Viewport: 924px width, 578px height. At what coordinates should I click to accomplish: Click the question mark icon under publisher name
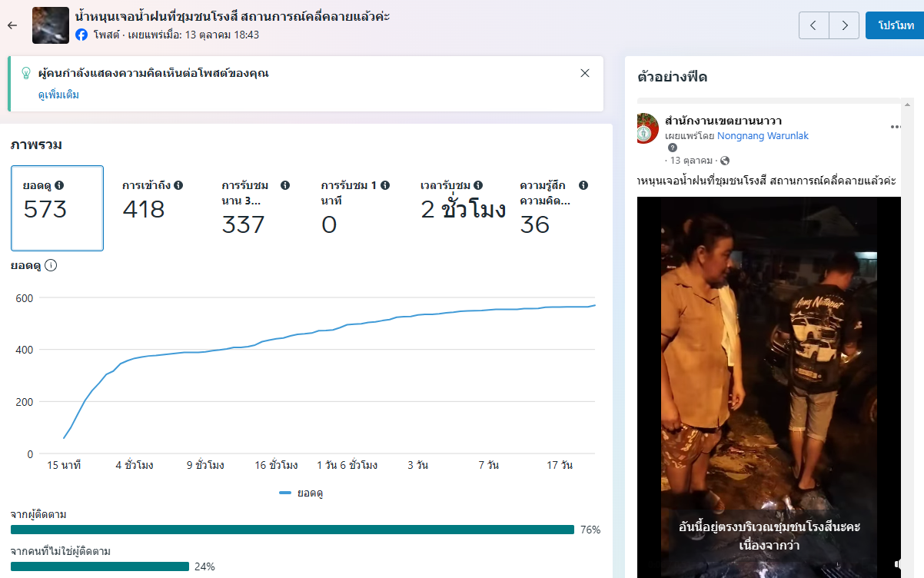[x=672, y=148]
